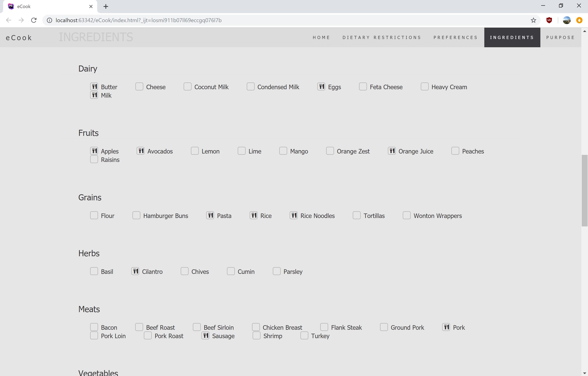Open a new browser tab
The image size is (588, 376).
pyautogui.click(x=106, y=7)
